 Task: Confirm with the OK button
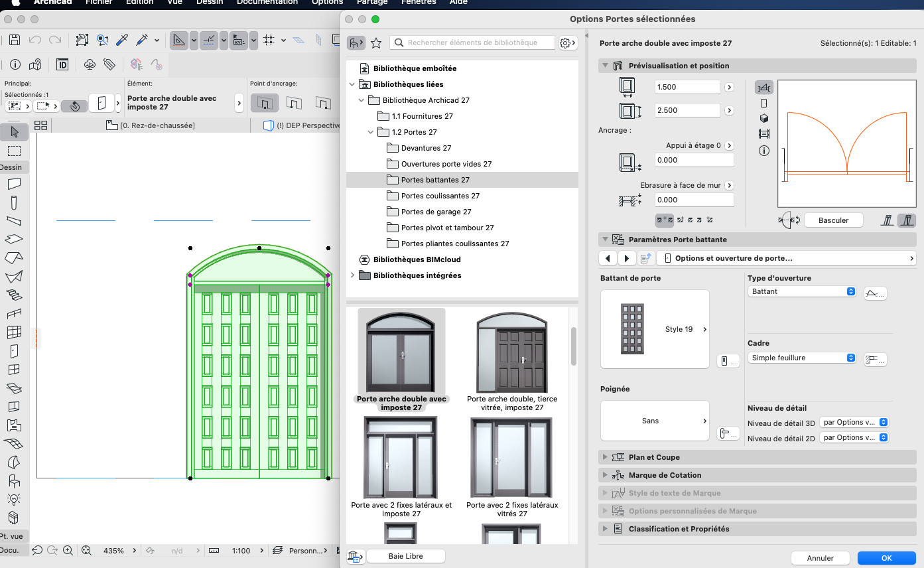point(886,558)
